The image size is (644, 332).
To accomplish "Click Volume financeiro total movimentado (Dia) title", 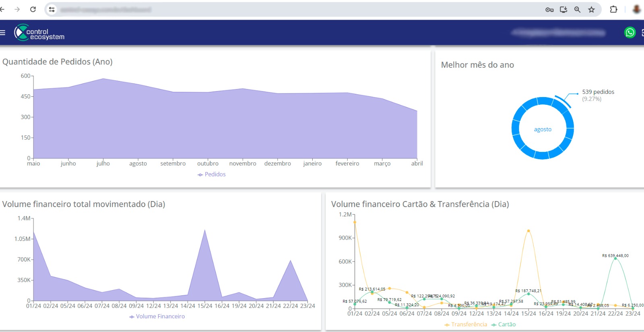I will [x=84, y=204].
